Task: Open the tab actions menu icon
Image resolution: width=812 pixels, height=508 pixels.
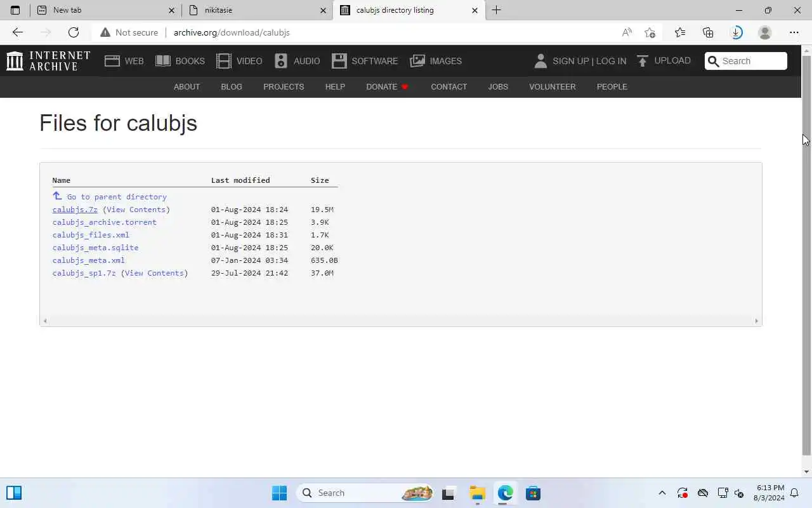Action: 15,10
